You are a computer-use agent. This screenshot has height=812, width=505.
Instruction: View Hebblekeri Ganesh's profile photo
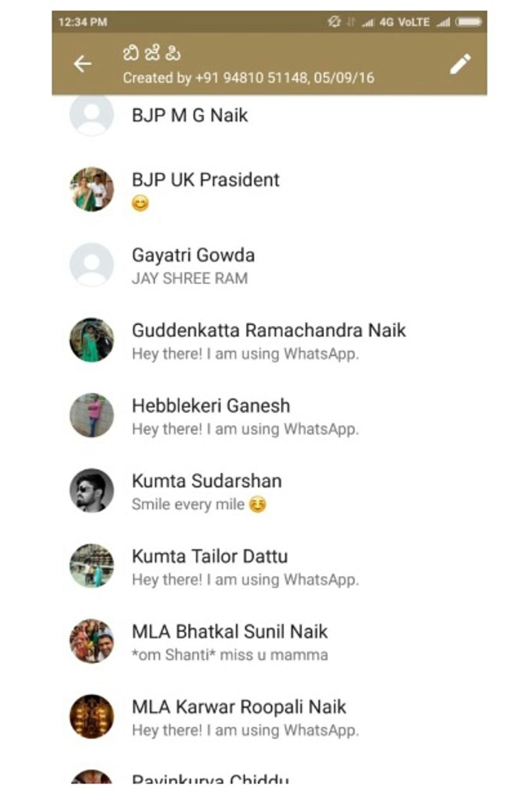coord(92,415)
